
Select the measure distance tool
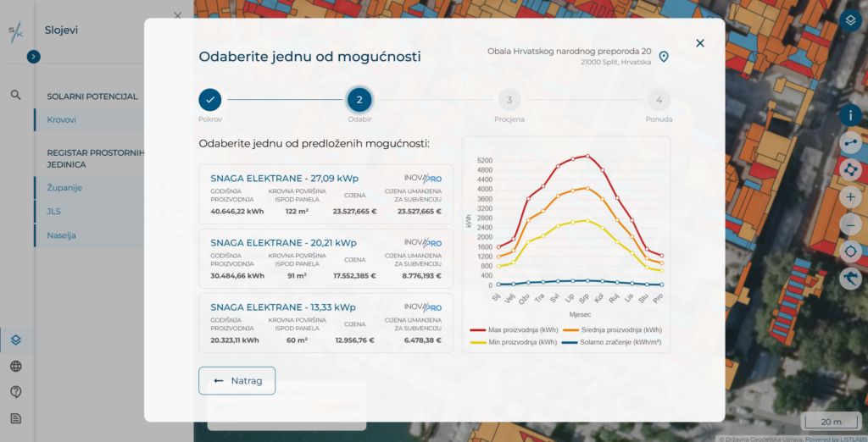(x=850, y=142)
